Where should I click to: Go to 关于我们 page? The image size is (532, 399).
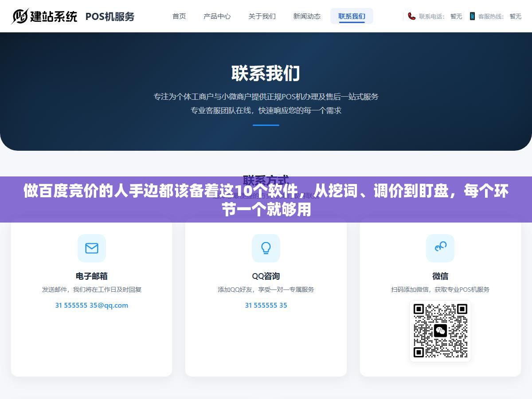pos(262,16)
